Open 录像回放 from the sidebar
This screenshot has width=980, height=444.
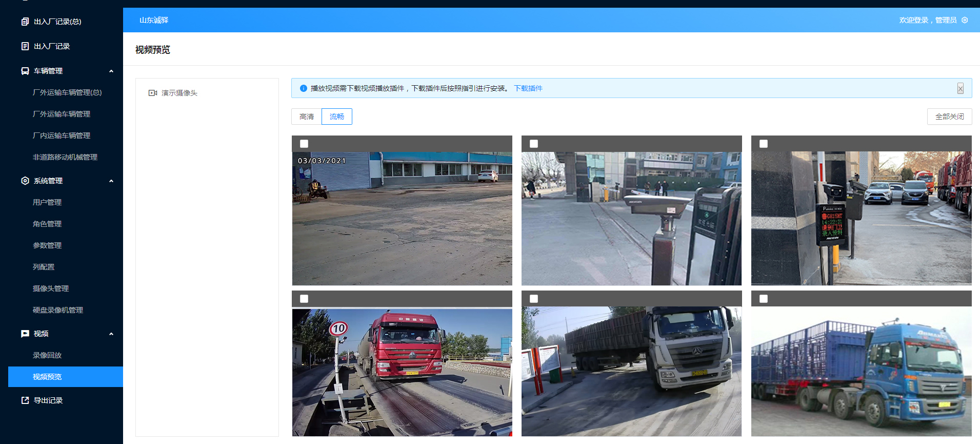(47, 355)
